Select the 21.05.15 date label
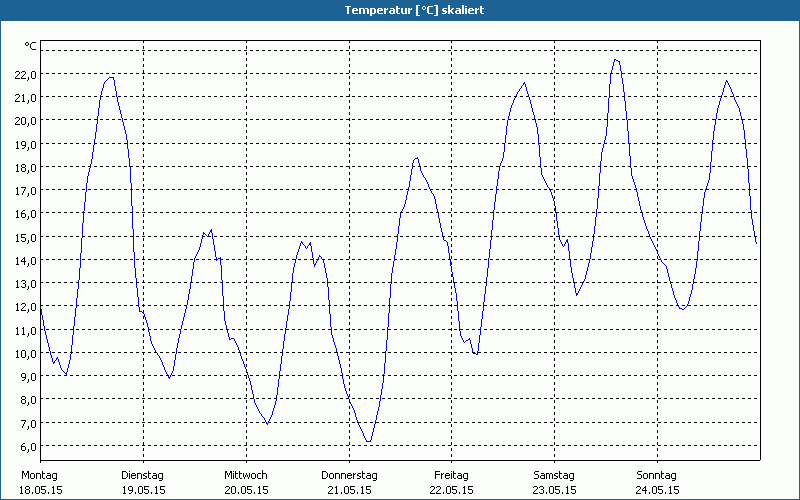This screenshot has width=800, height=500. tap(349, 490)
